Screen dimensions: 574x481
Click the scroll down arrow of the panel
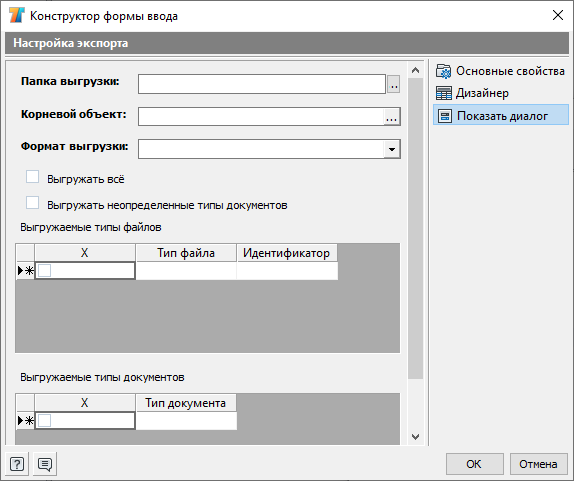pyautogui.click(x=415, y=437)
